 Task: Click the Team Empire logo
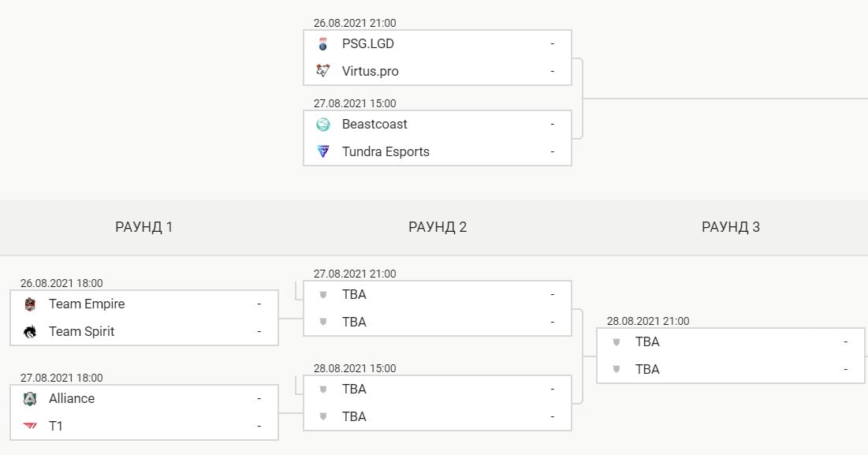tap(30, 304)
